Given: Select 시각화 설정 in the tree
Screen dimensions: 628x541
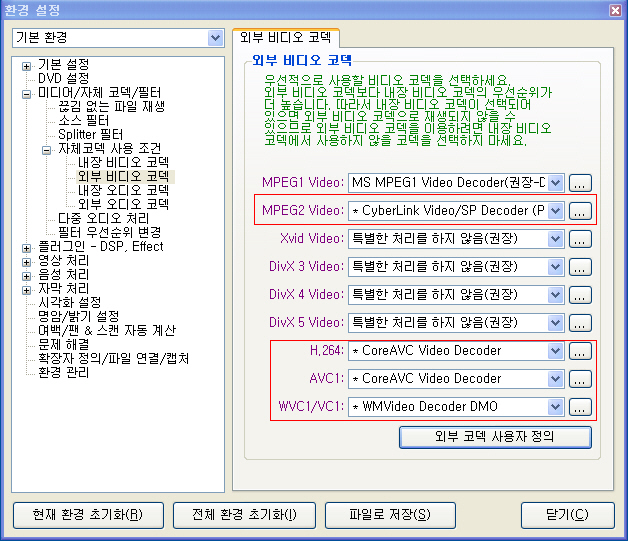Looking at the screenshot, I should coord(70,302).
